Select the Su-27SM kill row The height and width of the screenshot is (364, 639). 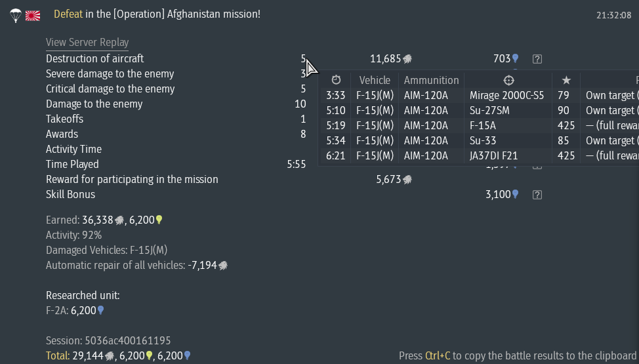click(480, 110)
